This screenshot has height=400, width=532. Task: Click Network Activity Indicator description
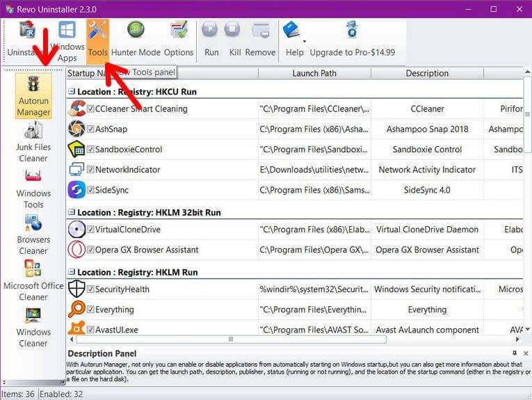(427, 170)
